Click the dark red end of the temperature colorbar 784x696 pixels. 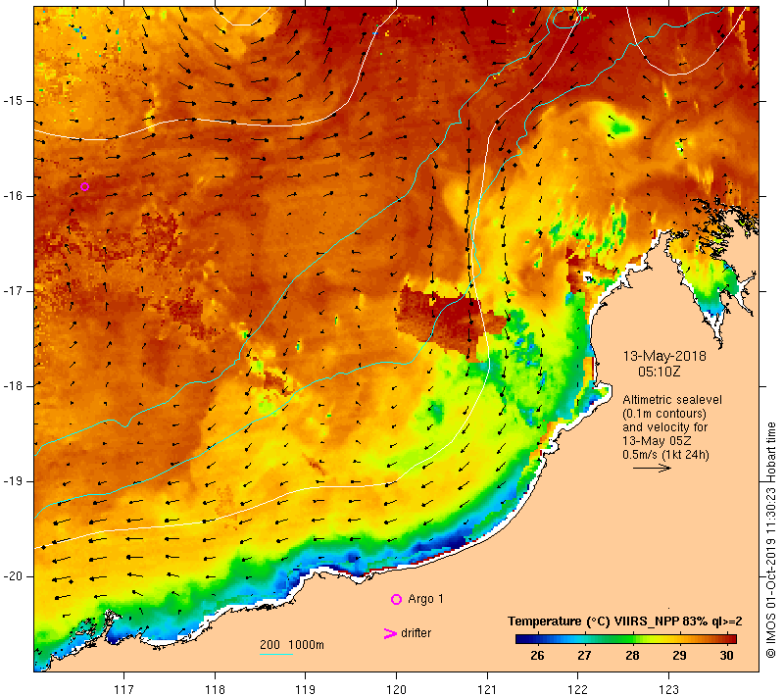click(730, 638)
